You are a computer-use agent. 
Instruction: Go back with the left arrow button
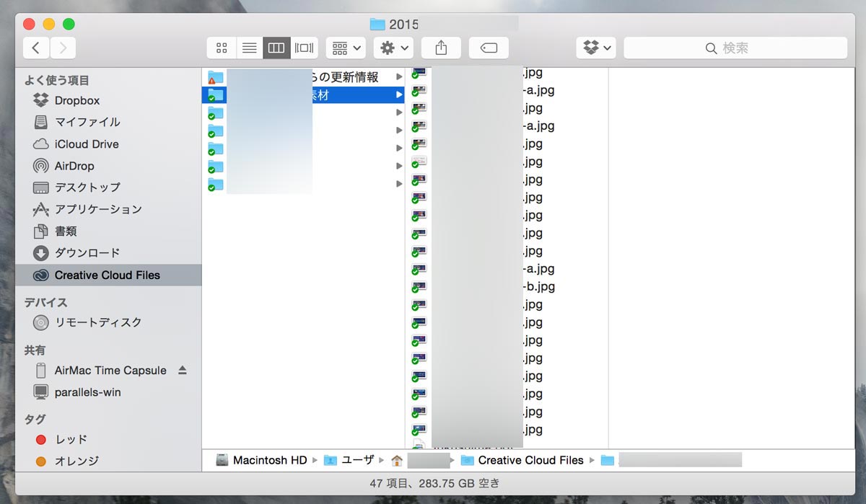(x=36, y=48)
